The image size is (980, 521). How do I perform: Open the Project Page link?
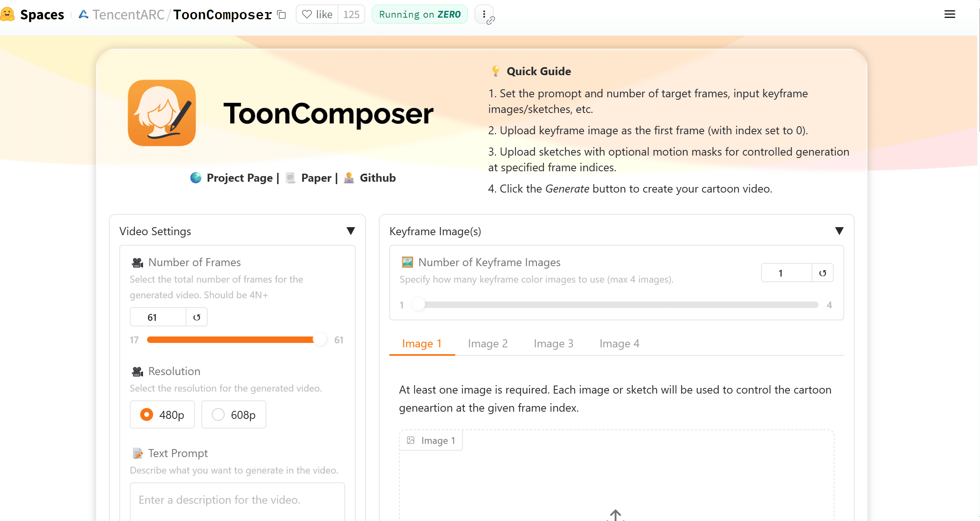[239, 178]
